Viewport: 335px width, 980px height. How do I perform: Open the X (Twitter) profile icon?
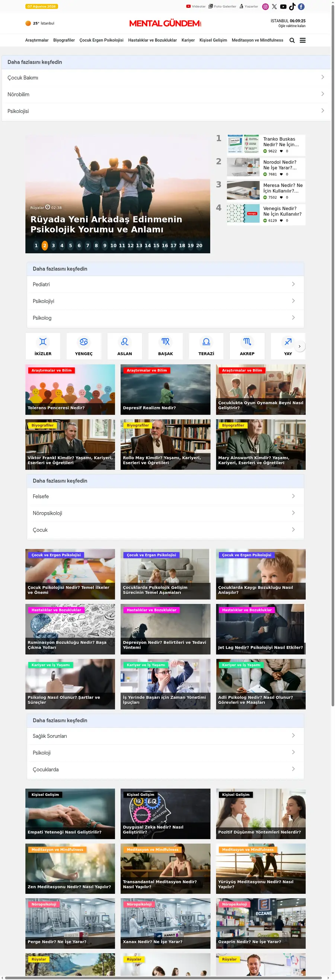tap(274, 6)
